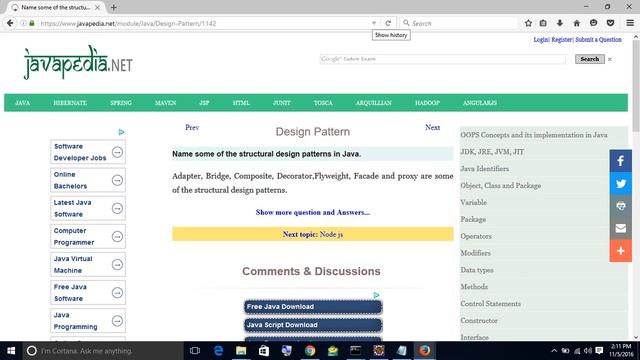Click the AdChoices icon above download ads
640x360 pixels.
(376, 295)
